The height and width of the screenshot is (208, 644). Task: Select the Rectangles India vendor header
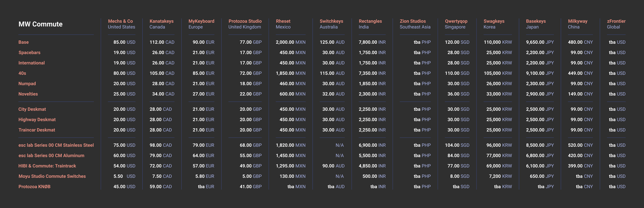click(370, 21)
